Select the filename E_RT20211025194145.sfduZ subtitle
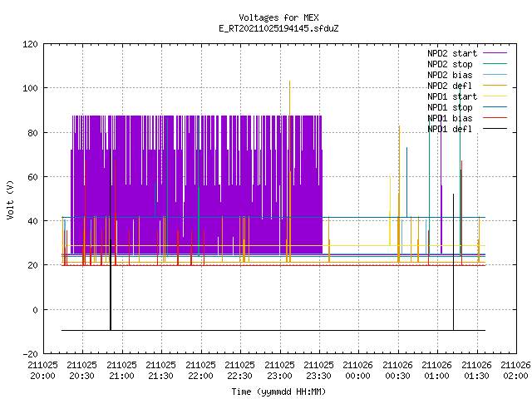 tap(278, 28)
